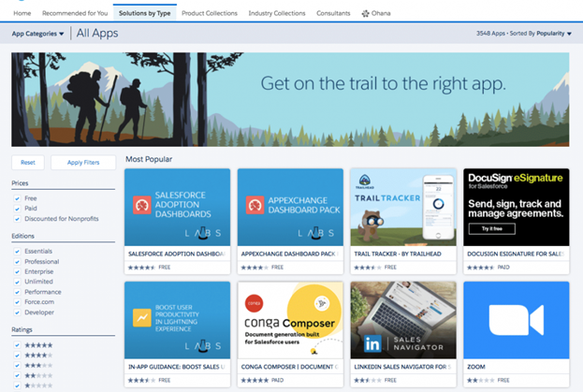The image size is (583, 392).
Task: Toggle the Enterprise edition checkbox
Action: (17, 271)
